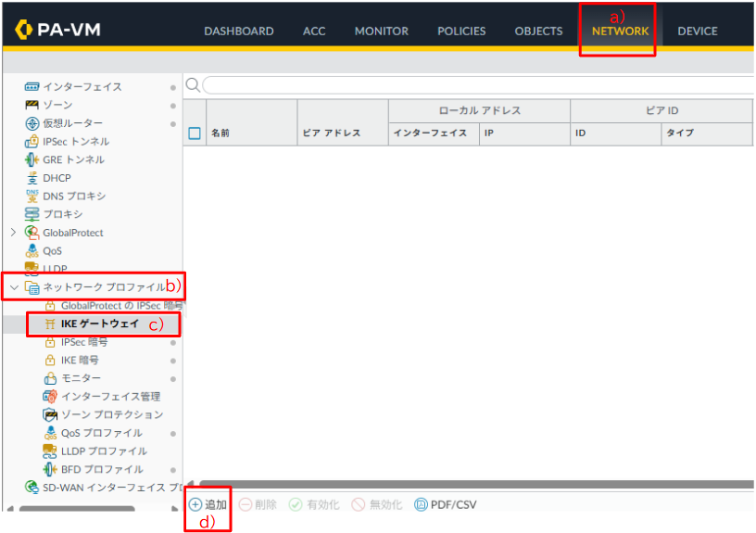The image size is (756, 533).
Task: Click the table horizontal scrollbar
Action: pyautogui.click(x=476, y=484)
